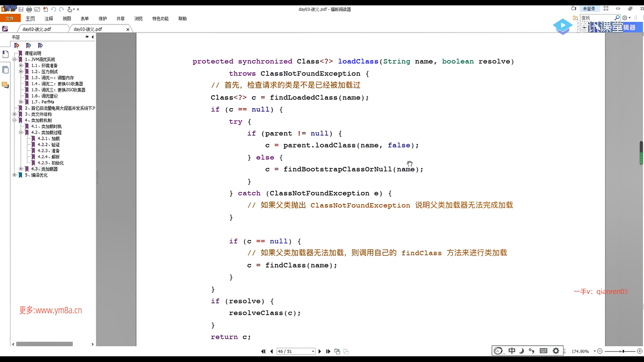
Task: Open the page number dropdown
Action: tap(313, 351)
